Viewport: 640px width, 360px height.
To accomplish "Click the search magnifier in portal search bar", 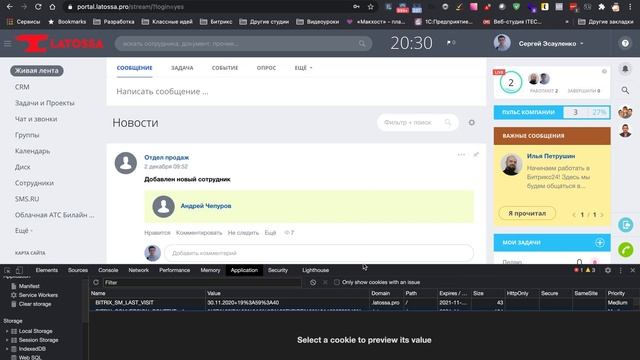I will tap(362, 44).
